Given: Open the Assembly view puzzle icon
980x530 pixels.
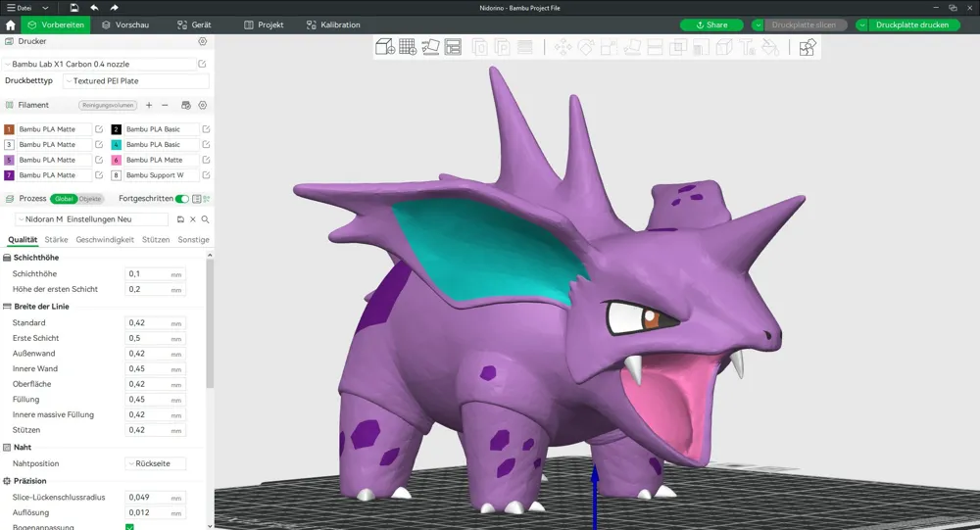Looking at the screenshot, I should click(808, 47).
